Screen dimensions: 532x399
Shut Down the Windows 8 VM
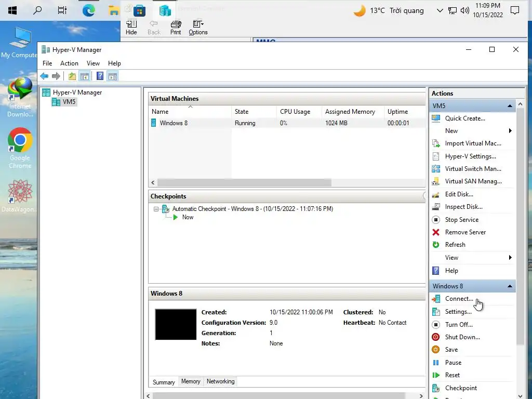462,337
